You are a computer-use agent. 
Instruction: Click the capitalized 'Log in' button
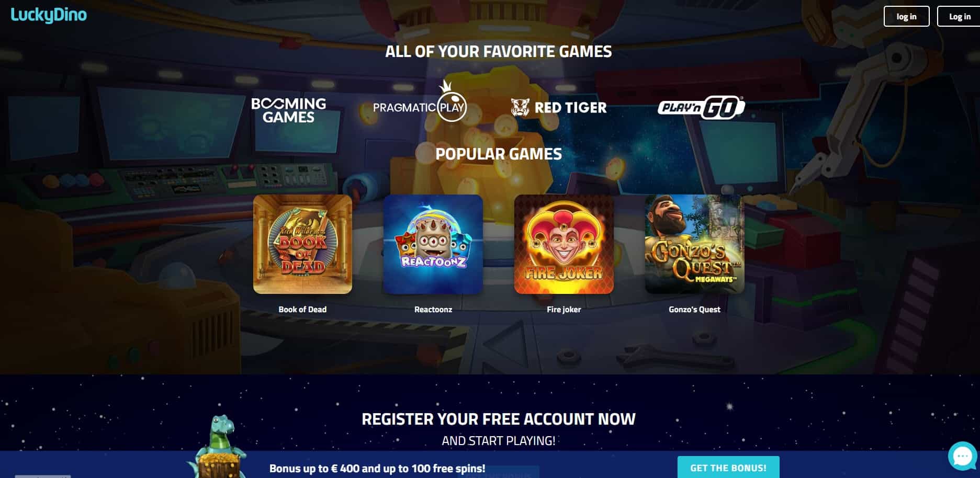tap(960, 16)
